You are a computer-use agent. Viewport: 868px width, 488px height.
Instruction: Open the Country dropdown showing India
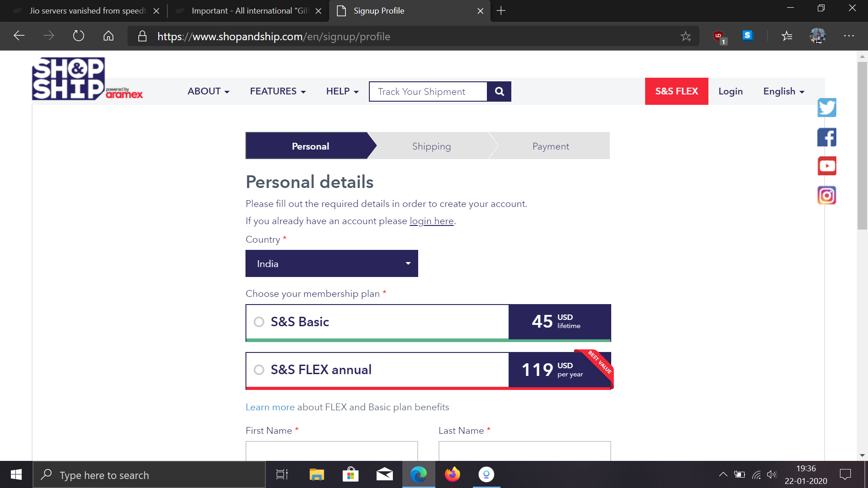(331, 263)
